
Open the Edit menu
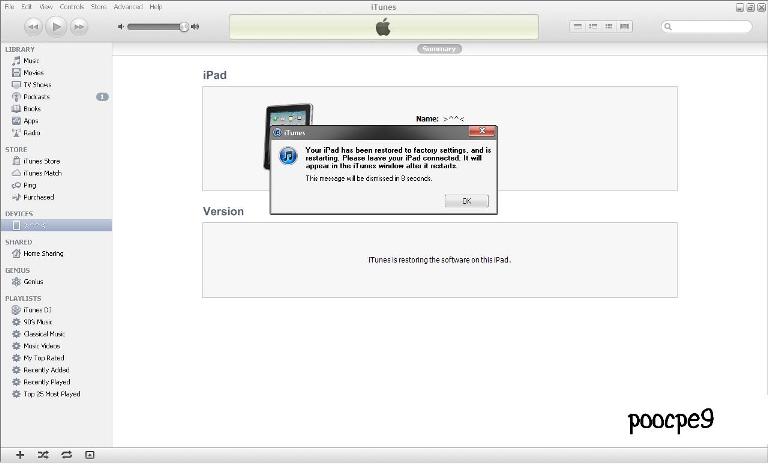tap(26, 7)
